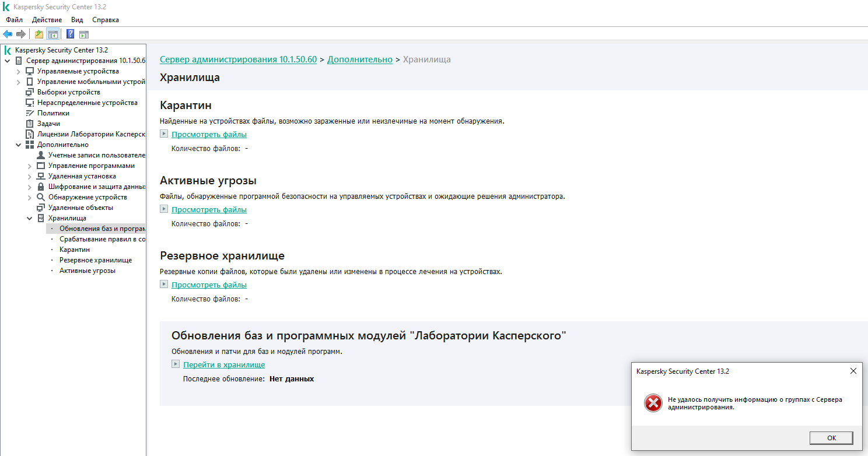Open the Справка menu
The width and height of the screenshot is (868, 456).
(x=106, y=20)
